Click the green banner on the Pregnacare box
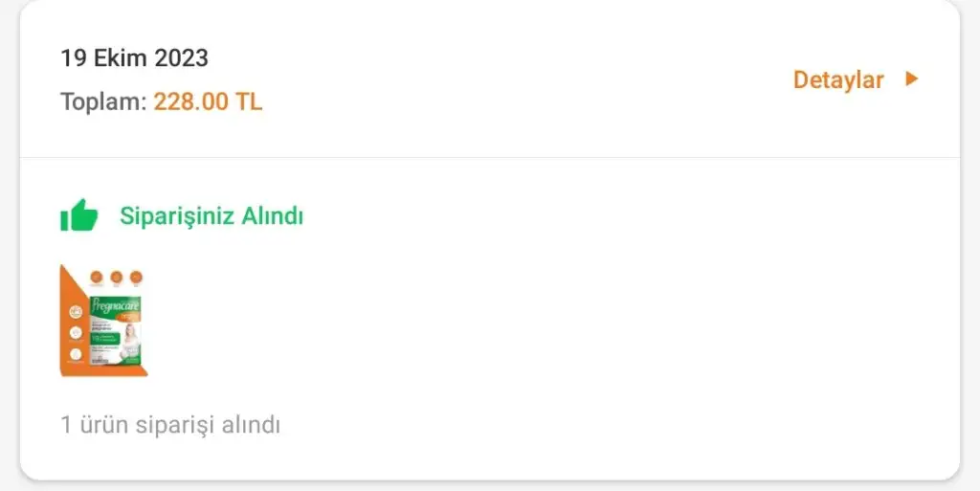Image resolution: width=980 pixels, height=491 pixels. coord(105,339)
